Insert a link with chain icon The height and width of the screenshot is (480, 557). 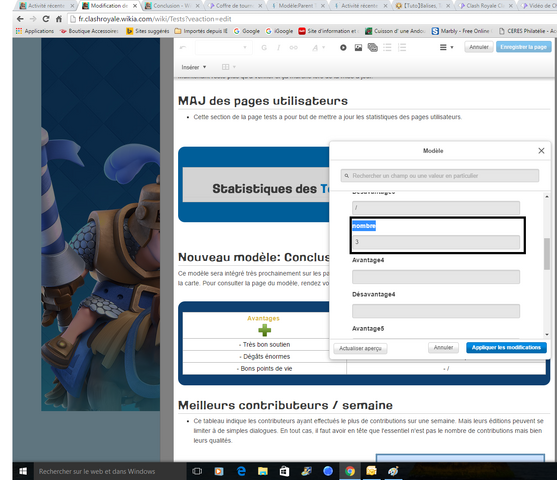click(x=293, y=48)
